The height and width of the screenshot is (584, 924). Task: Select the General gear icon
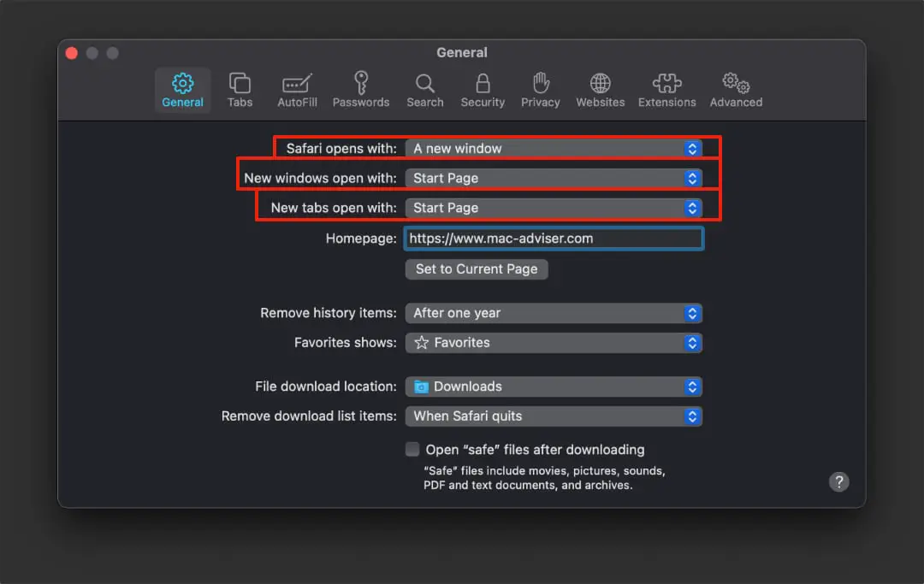tap(183, 84)
